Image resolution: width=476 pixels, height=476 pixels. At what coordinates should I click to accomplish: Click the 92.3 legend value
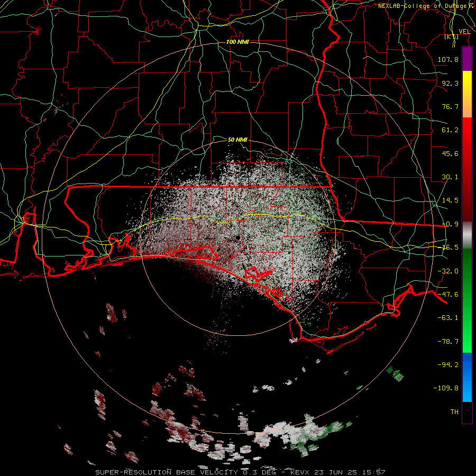click(450, 83)
